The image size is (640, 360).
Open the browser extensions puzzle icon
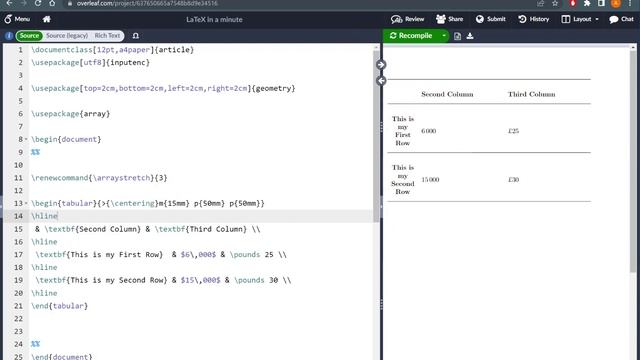click(x=587, y=3)
